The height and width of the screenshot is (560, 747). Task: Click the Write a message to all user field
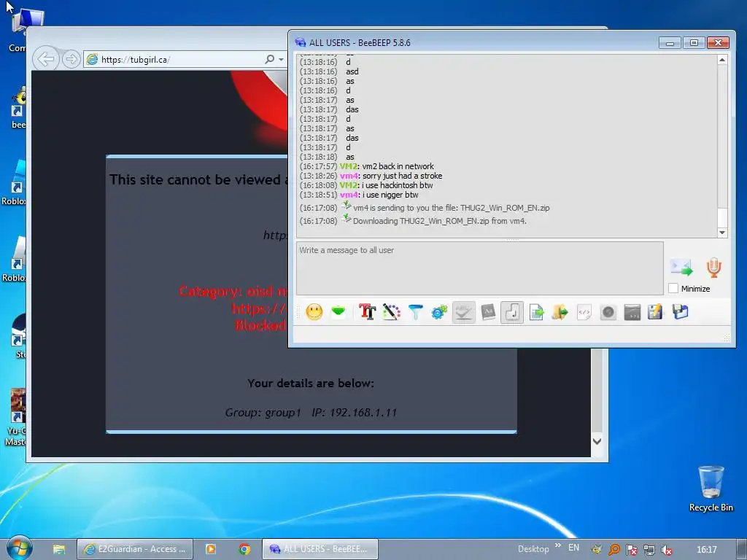tap(480, 268)
